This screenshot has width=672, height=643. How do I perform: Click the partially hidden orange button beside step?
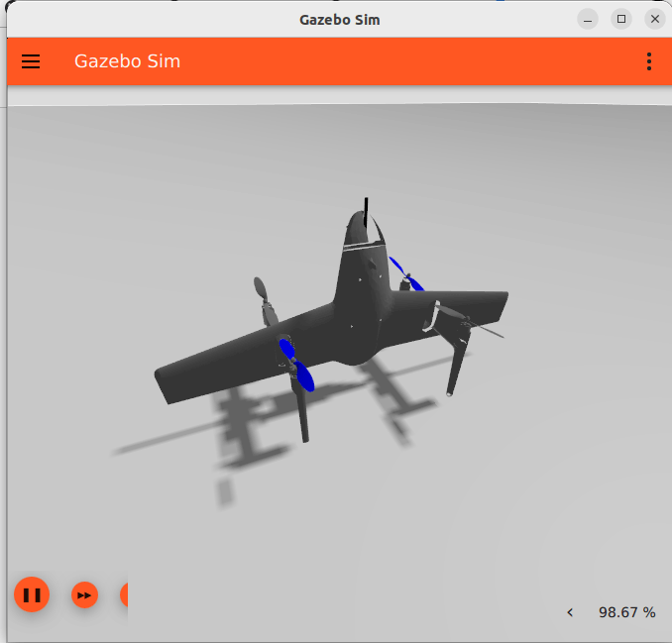click(124, 594)
